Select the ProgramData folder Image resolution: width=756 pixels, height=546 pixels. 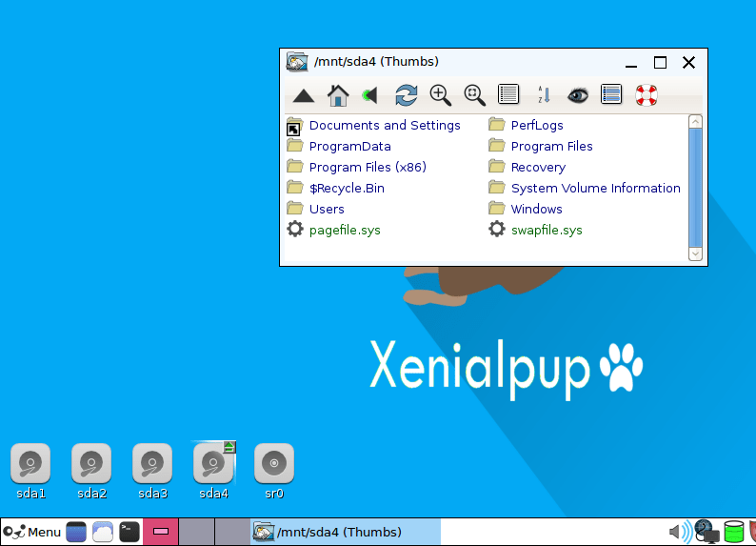coord(338,146)
